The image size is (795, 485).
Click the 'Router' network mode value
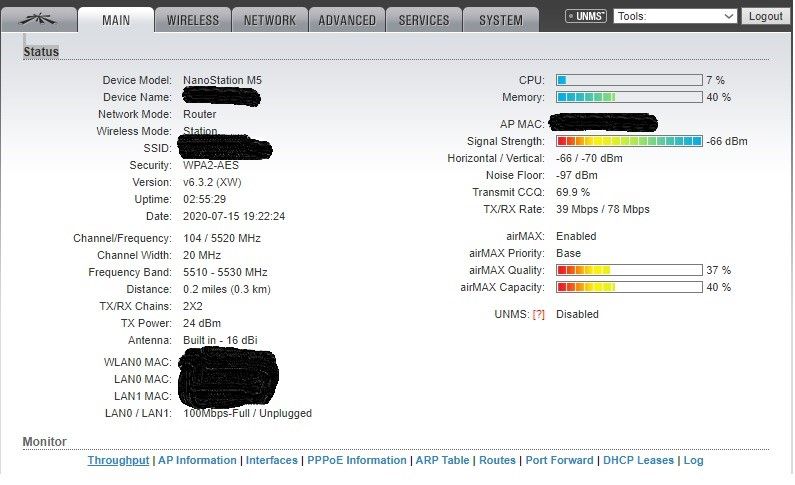[x=200, y=114]
